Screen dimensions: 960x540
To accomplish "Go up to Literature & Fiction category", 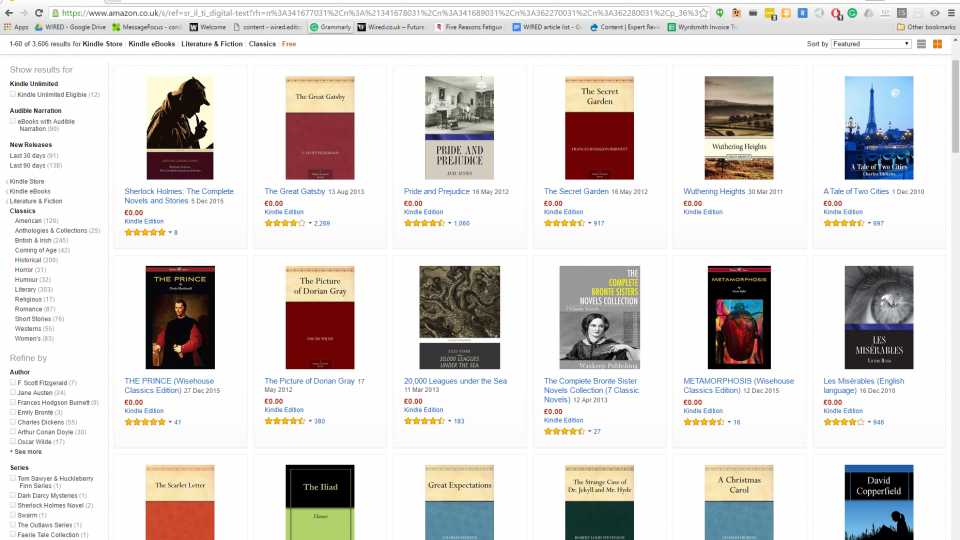I will pyautogui.click(x=36, y=201).
